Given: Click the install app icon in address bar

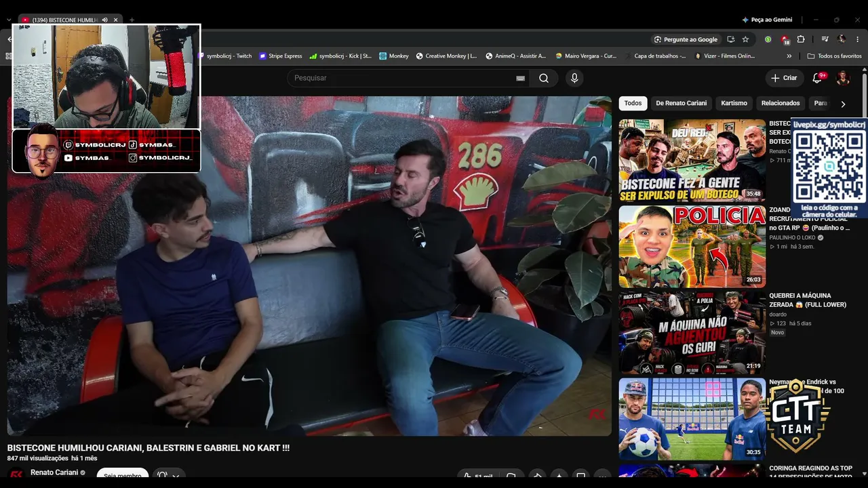Looking at the screenshot, I should (x=730, y=39).
